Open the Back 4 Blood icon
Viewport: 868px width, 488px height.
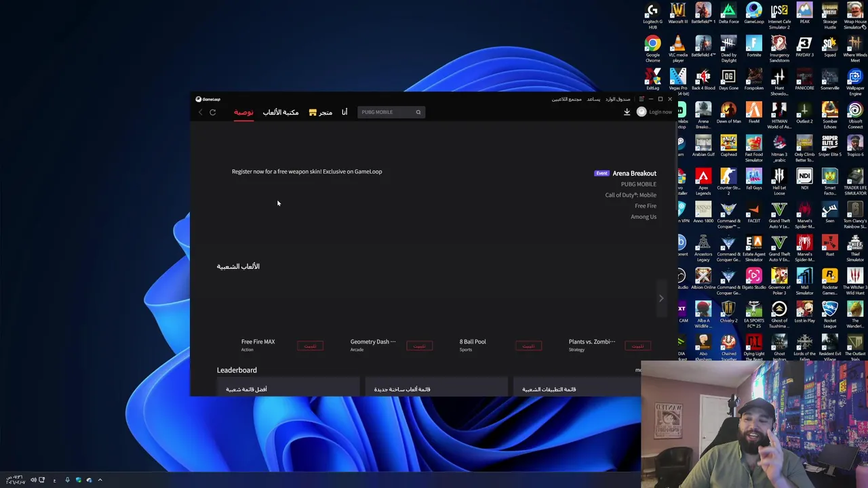(703, 80)
